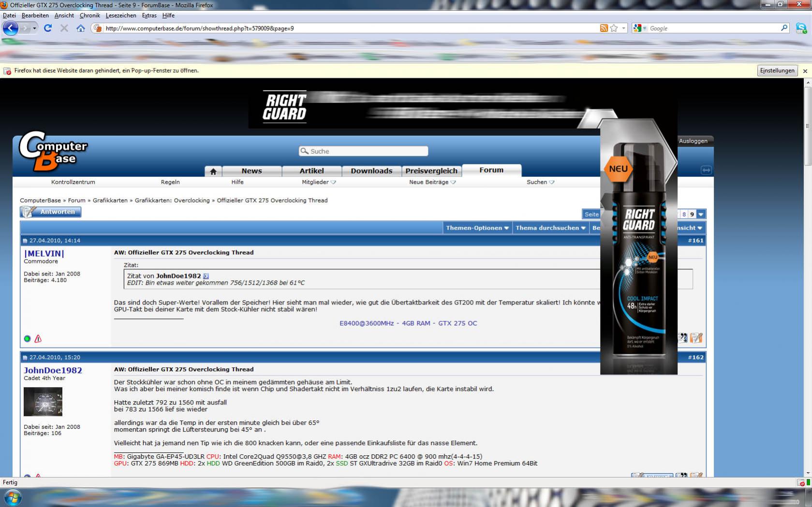Viewport: 812px width, 507px height.
Task: Click MELVIN's green online status icon
Action: [x=27, y=339]
